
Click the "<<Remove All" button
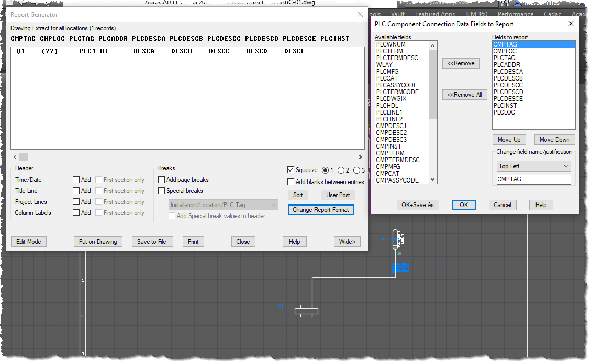point(464,94)
